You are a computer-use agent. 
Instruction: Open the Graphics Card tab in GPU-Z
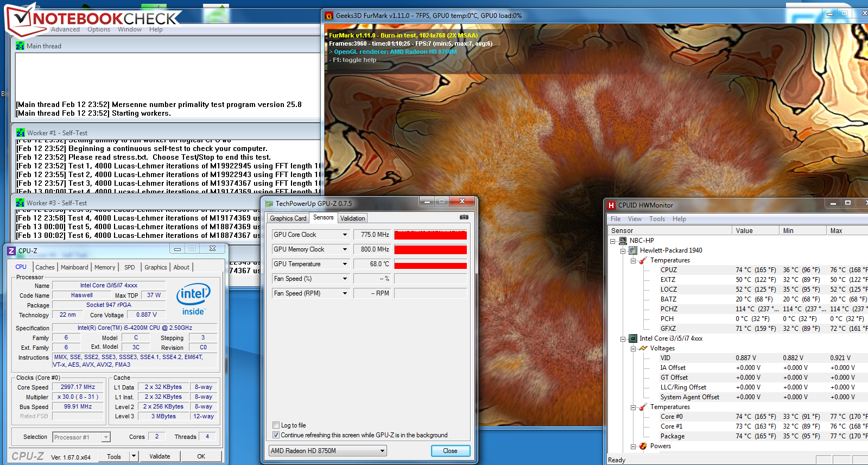tap(288, 218)
